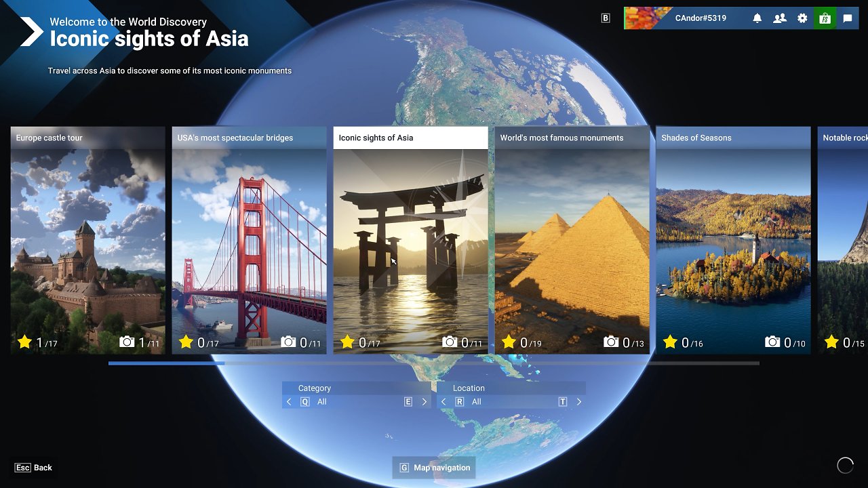
Task: Click the large arrow logo beside World Discovery title
Action: (31, 31)
